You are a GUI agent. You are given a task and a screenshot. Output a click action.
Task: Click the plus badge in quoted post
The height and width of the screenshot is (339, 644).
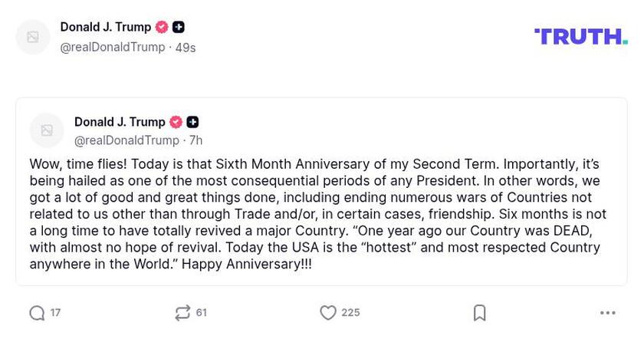point(192,122)
